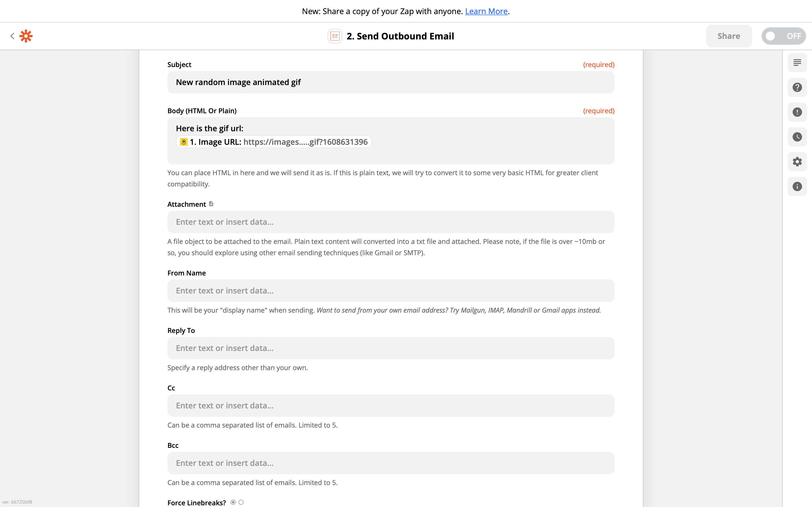
Task: Click the Subject input field
Action: point(390,82)
